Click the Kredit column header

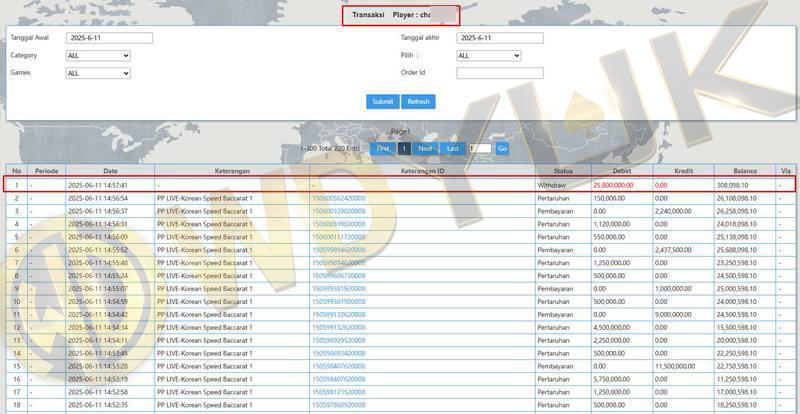pos(683,171)
